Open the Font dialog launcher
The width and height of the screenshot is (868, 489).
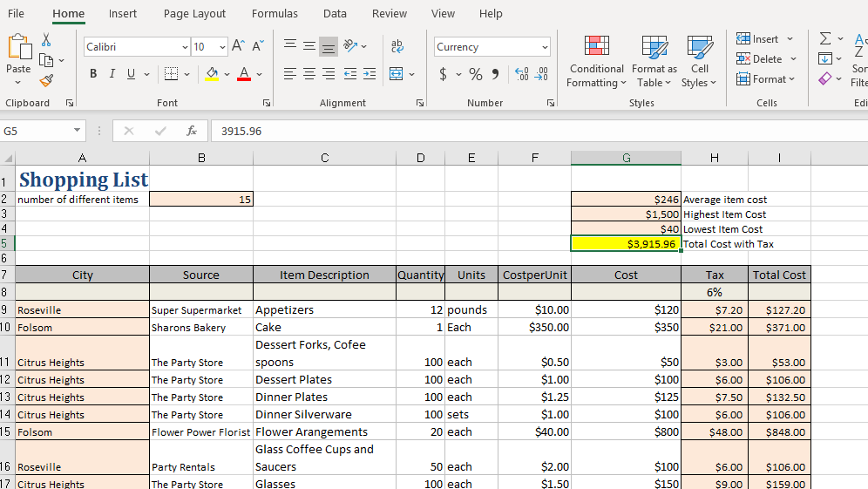267,103
